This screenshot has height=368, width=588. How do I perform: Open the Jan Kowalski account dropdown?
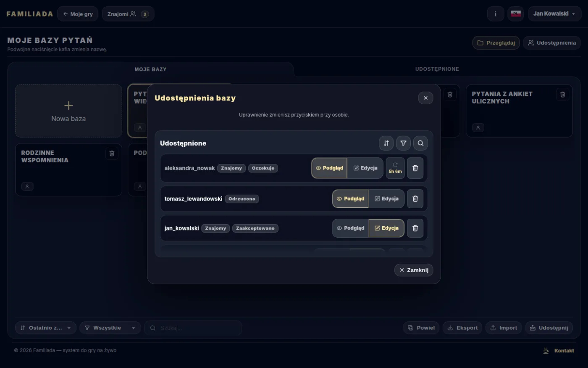[554, 14]
